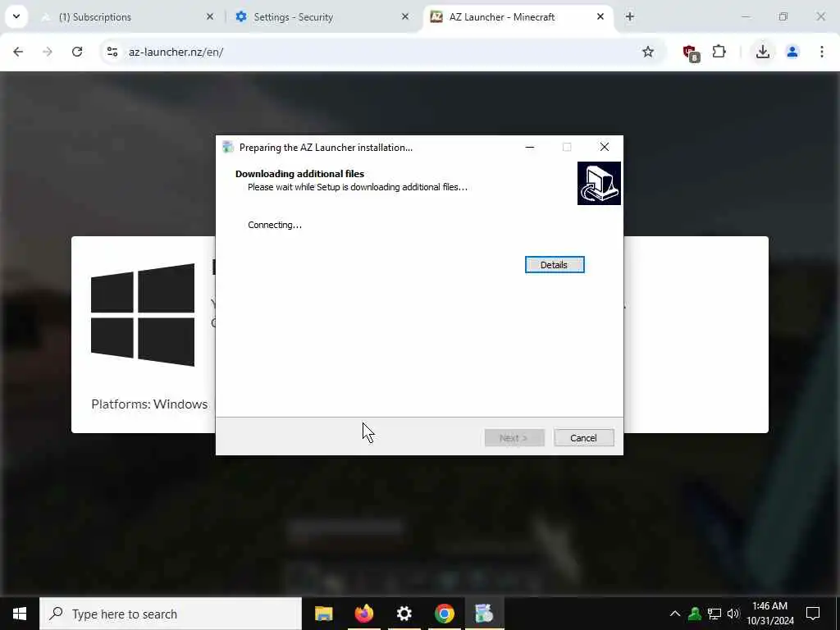Close the installer dialog window

(605, 147)
